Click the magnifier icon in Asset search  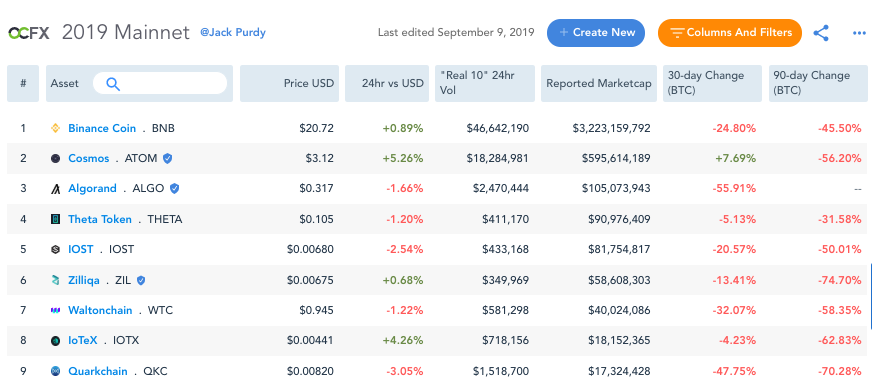click(x=113, y=84)
